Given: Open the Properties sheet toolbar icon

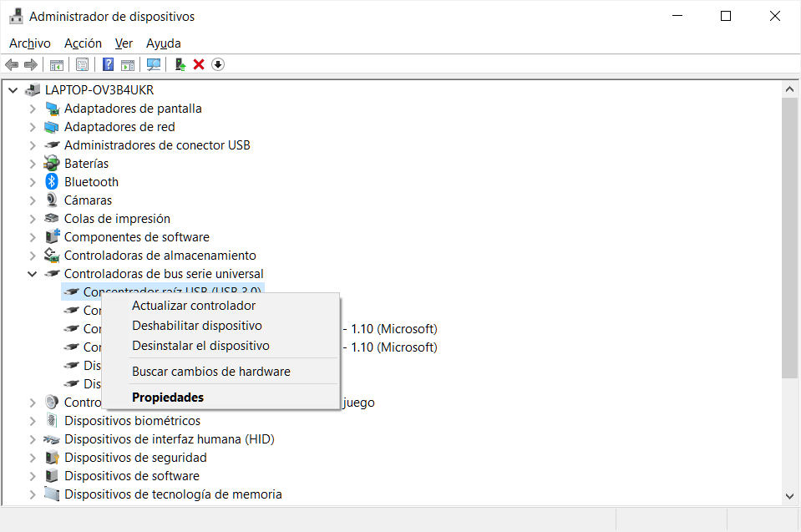Looking at the screenshot, I should click(82, 64).
